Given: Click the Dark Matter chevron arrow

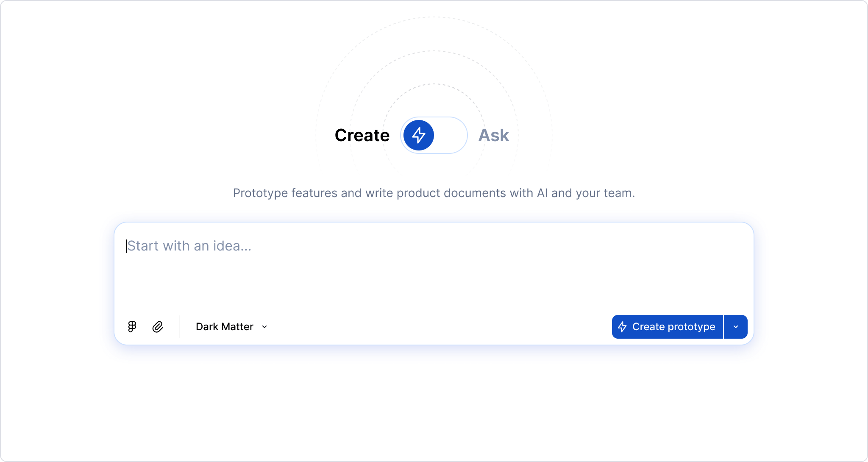Looking at the screenshot, I should coord(264,326).
